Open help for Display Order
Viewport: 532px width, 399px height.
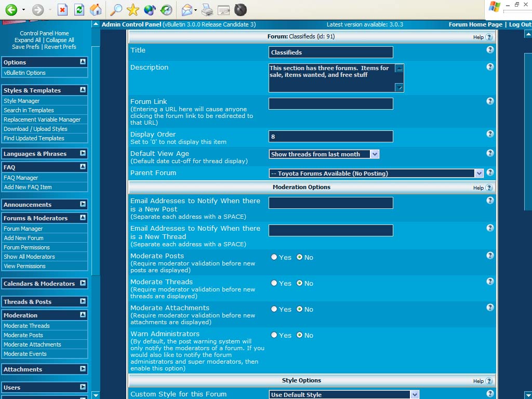pyautogui.click(x=490, y=134)
